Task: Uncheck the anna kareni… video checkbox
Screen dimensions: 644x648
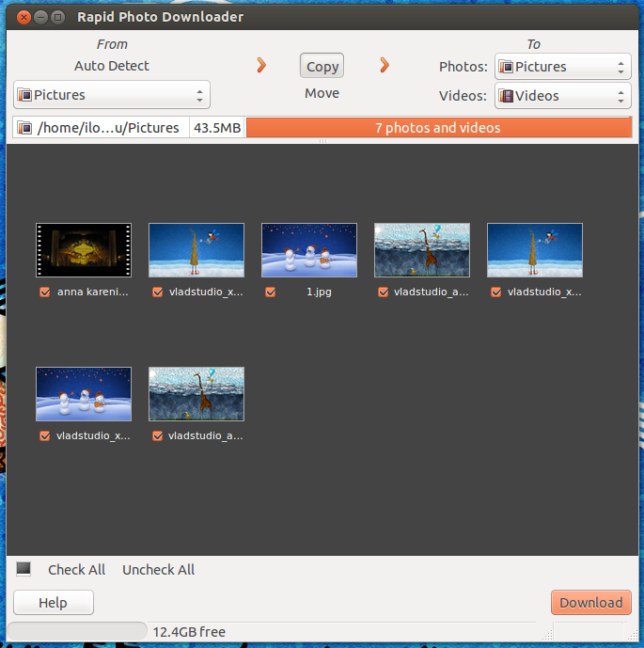Action: (44, 292)
